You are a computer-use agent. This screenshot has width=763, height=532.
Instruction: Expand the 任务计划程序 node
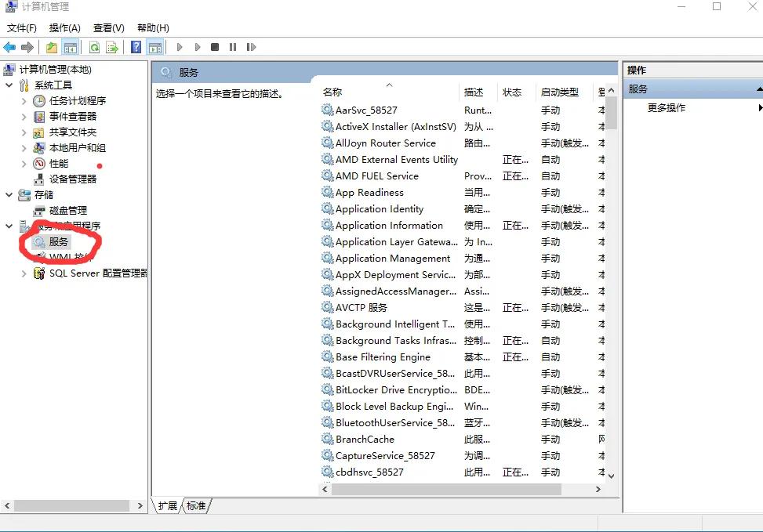click(24, 100)
